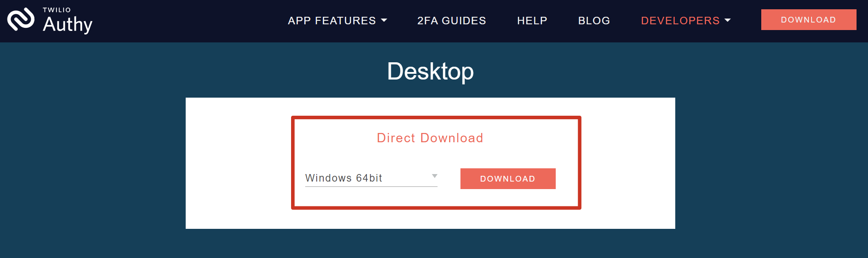The width and height of the screenshot is (868, 258).
Task: Click the grey arrow of the platform dropdown
Action: (434, 176)
